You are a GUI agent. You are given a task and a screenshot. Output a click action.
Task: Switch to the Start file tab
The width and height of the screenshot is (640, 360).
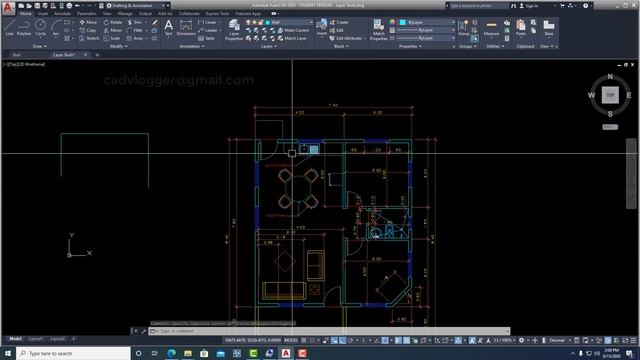tap(17, 55)
